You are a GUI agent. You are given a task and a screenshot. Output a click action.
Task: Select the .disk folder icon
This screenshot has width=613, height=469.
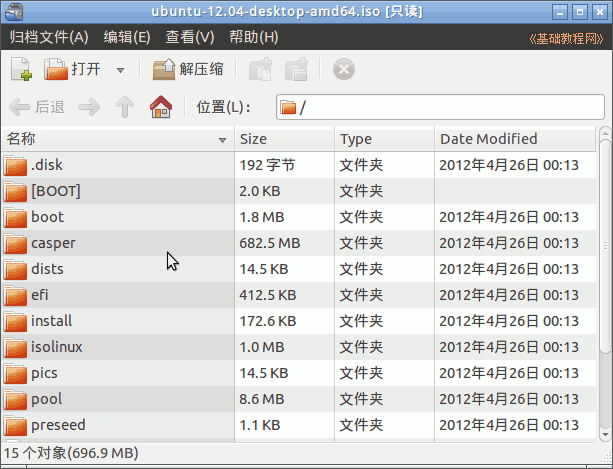coord(16,165)
